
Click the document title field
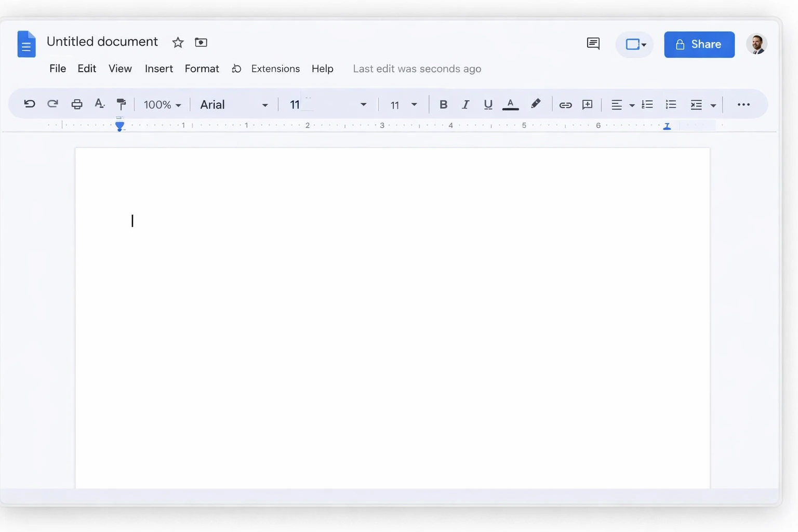pyautogui.click(x=102, y=42)
